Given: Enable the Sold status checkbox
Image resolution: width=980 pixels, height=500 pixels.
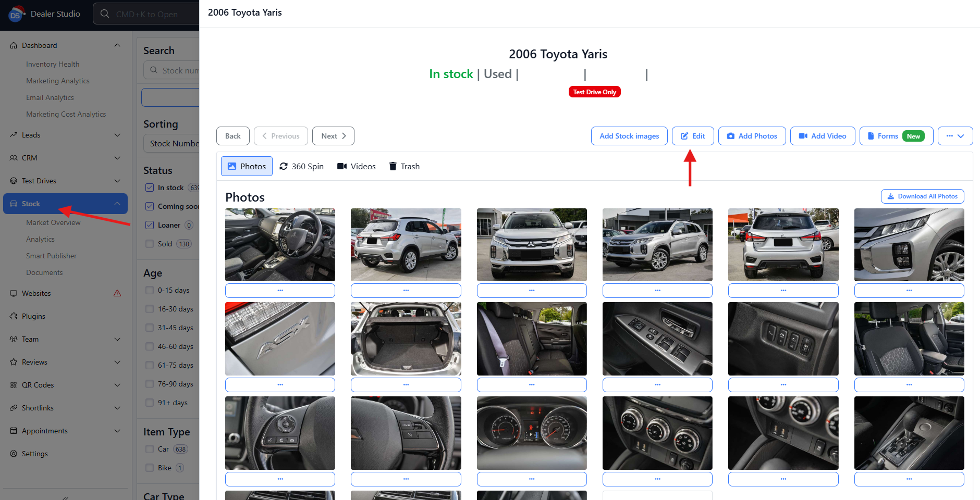Looking at the screenshot, I should (x=150, y=244).
